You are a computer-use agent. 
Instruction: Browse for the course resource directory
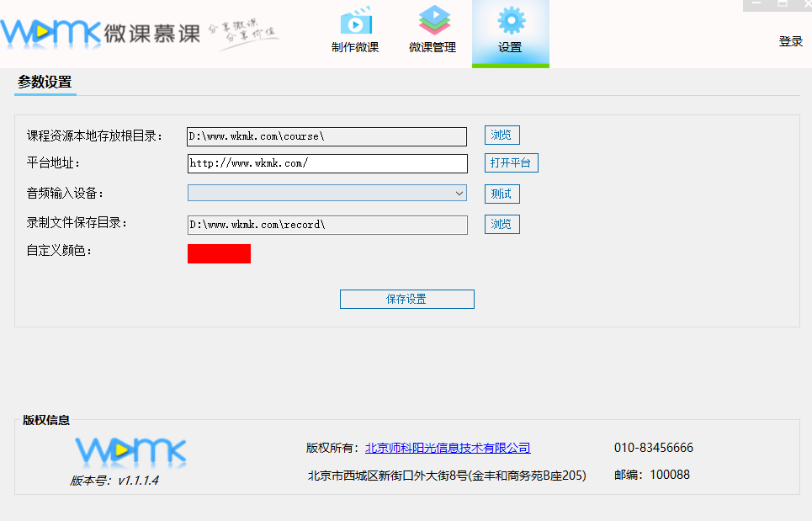point(502,135)
